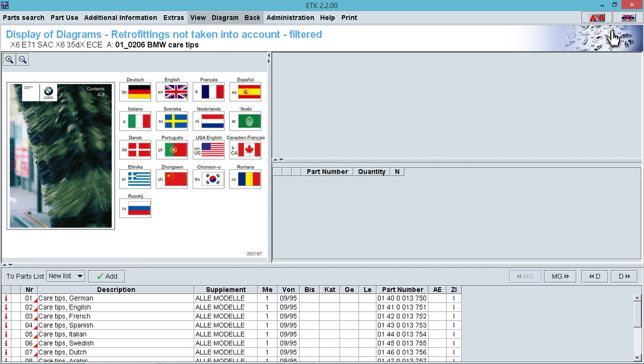Click part number 01 40 0 013 750
The image size is (644, 364).
pos(402,299)
